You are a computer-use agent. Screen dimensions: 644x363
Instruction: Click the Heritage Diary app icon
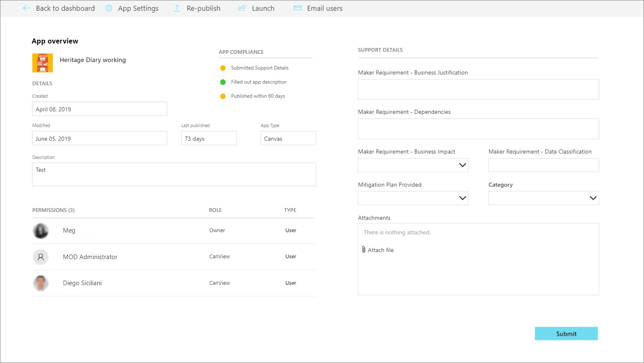click(43, 63)
